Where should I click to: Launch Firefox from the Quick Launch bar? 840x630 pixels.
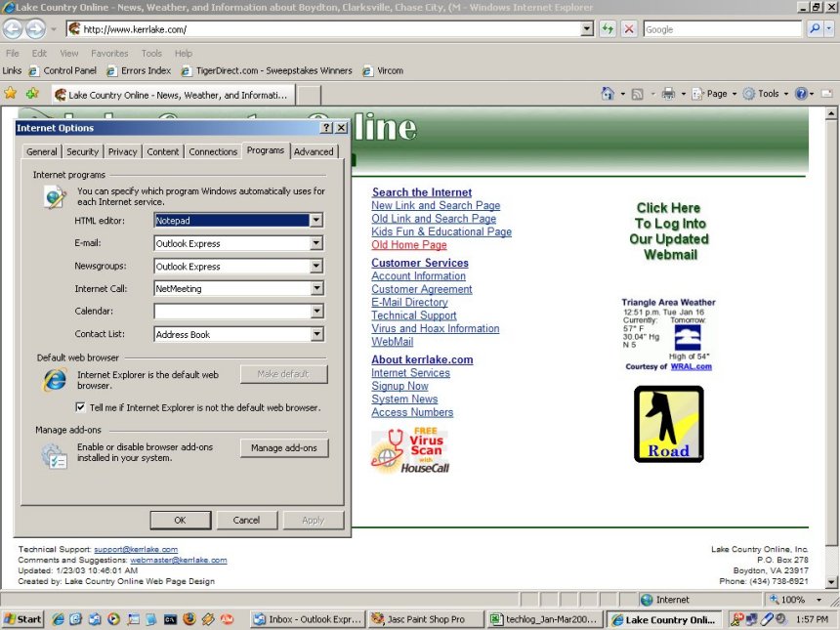189,619
